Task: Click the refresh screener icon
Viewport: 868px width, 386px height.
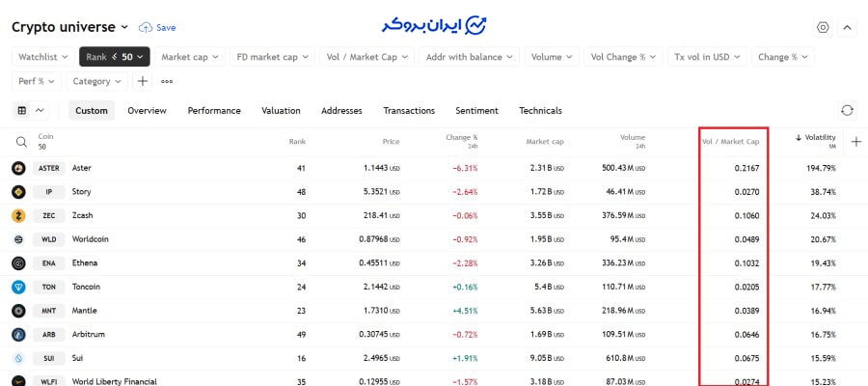Action: [847, 111]
